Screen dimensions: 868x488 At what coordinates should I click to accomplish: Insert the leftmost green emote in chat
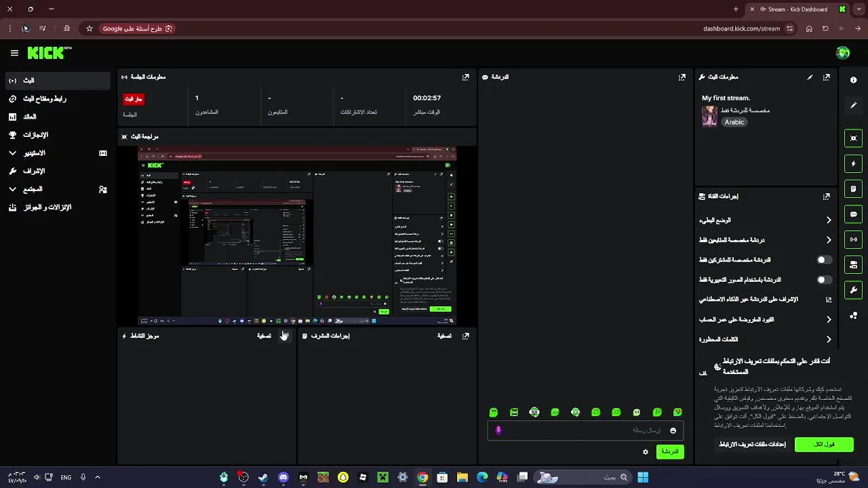coord(494,412)
